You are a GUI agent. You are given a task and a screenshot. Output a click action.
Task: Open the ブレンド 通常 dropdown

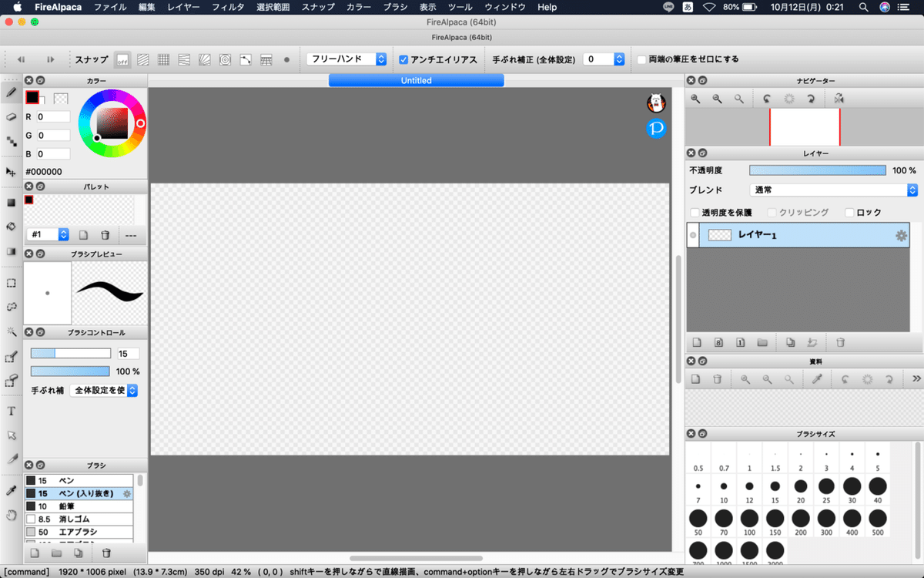[834, 190]
